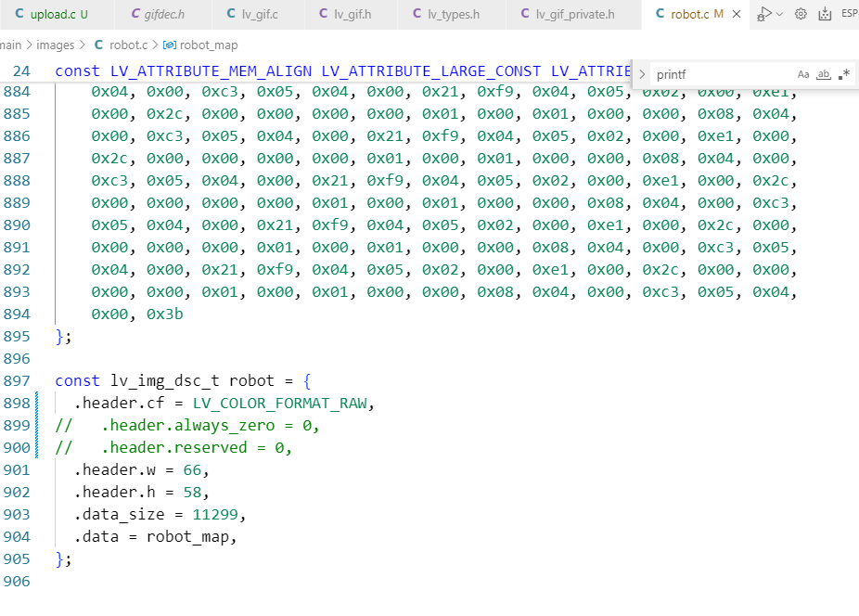This screenshot has height=616, width=859.
Task: Open the run options dropdown arrow
Action: [779, 14]
